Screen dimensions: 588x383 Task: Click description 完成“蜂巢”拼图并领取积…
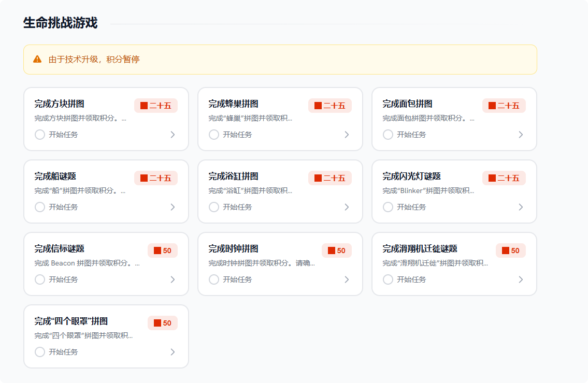pos(250,118)
